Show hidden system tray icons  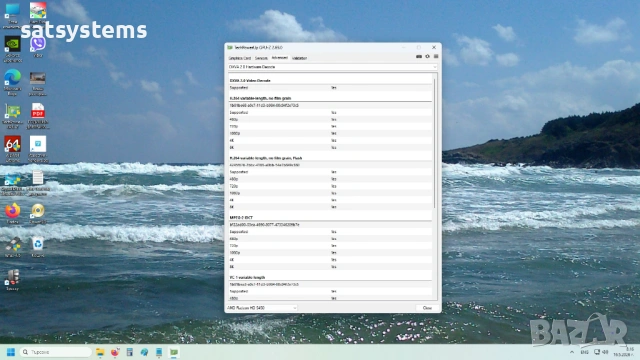click(572, 352)
